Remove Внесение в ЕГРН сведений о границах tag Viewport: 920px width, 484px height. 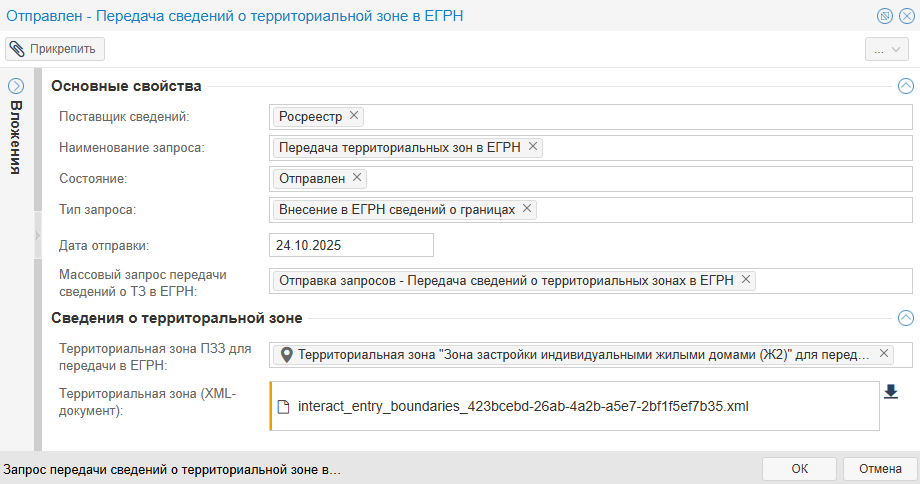pos(527,209)
